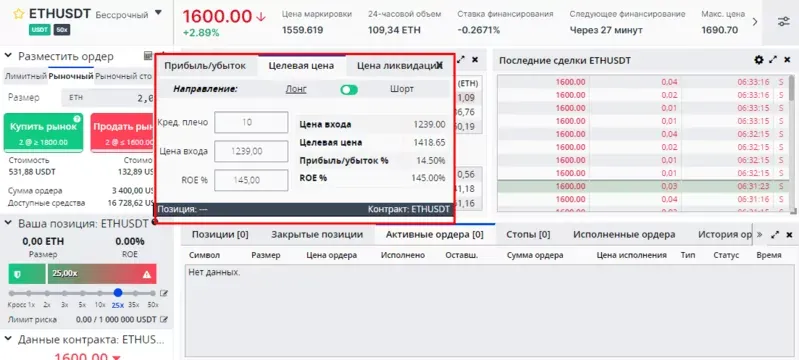Screen dimensions: 799x360
Task: Switch to the Лимитный order tab
Action: tap(25, 76)
